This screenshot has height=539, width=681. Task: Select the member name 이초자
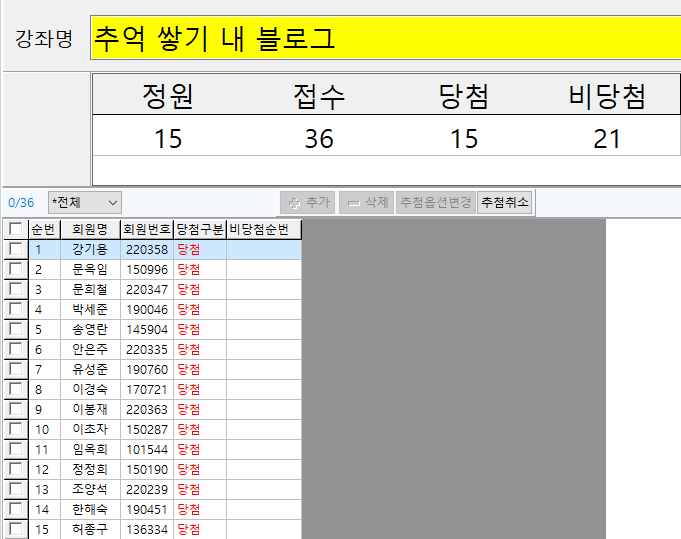90,429
